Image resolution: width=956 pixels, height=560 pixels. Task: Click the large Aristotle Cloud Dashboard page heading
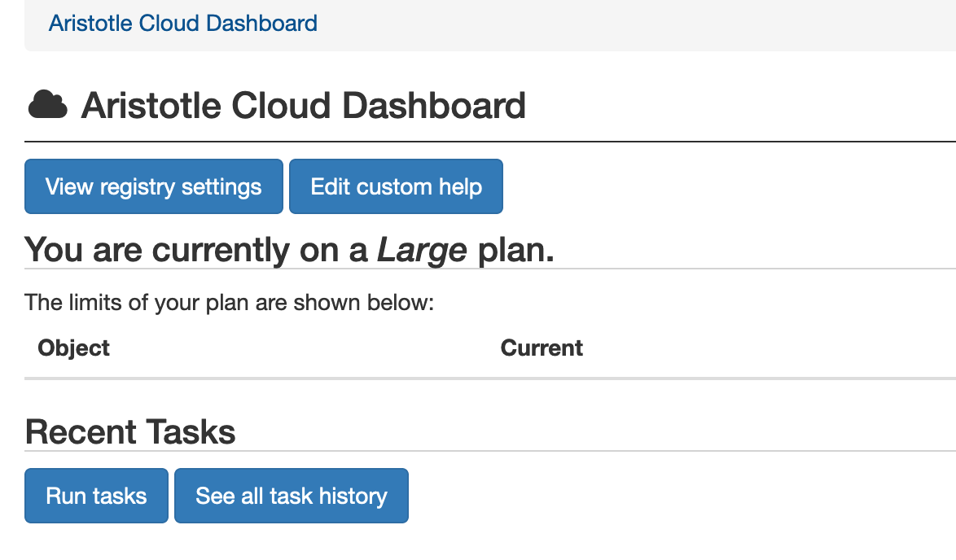point(303,106)
